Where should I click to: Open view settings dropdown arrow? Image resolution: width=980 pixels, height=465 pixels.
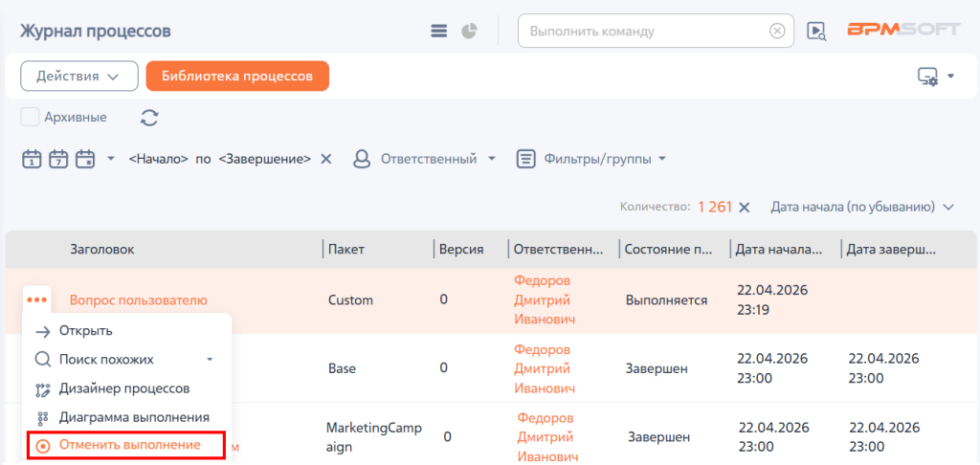(950, 77)
